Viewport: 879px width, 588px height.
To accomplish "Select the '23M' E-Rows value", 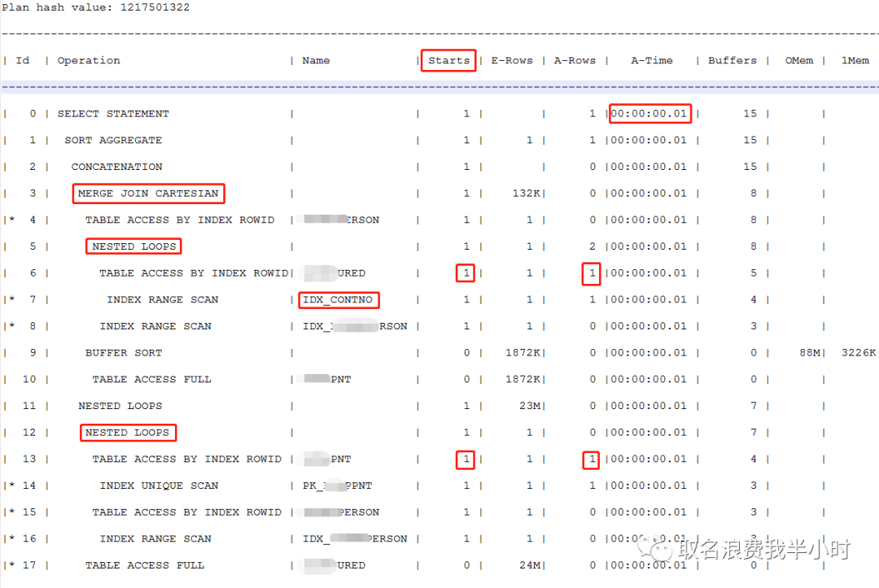I will coord(530,406).
